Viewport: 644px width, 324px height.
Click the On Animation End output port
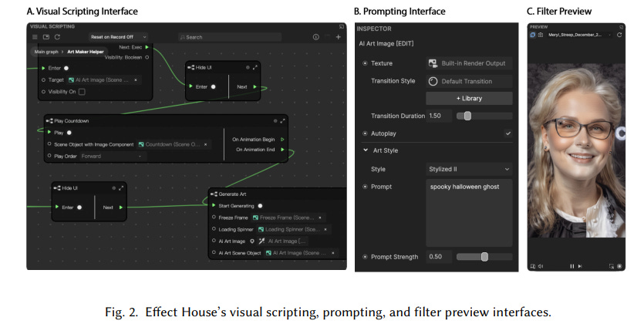[282, 150]
